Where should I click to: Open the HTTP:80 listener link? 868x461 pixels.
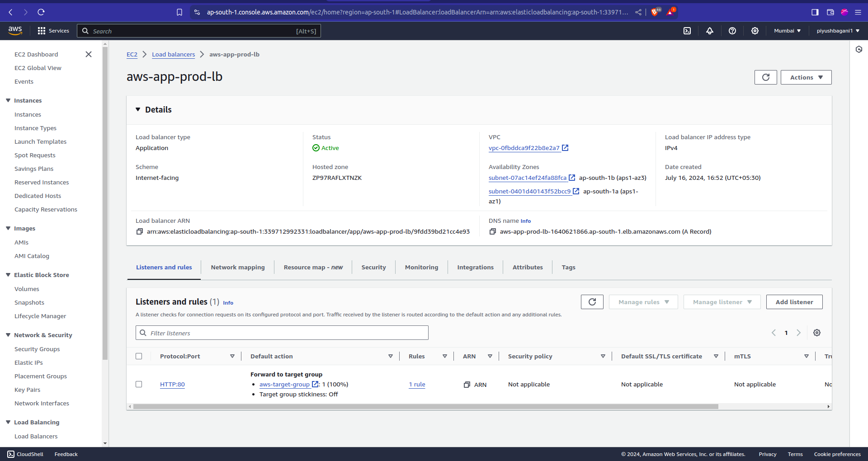(172, 384)
